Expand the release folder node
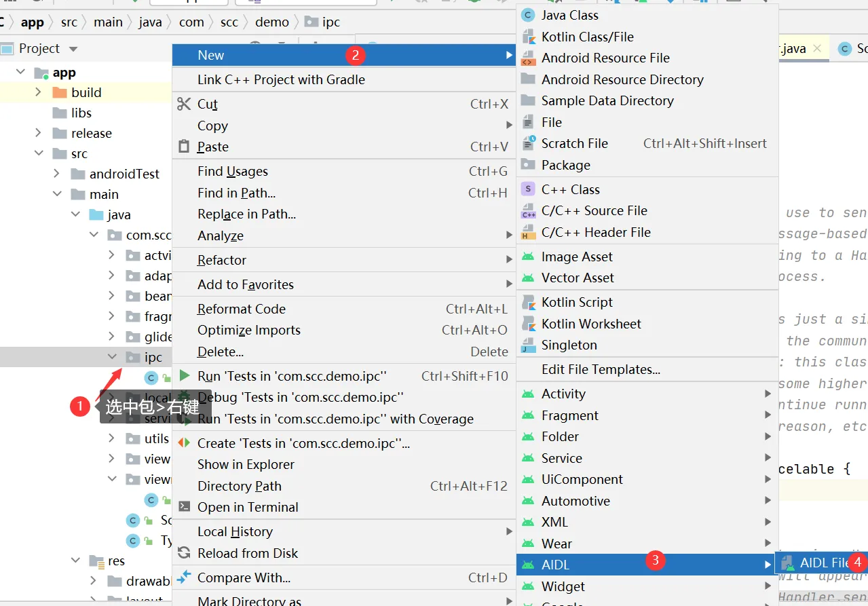 click(x=39, y=133)
